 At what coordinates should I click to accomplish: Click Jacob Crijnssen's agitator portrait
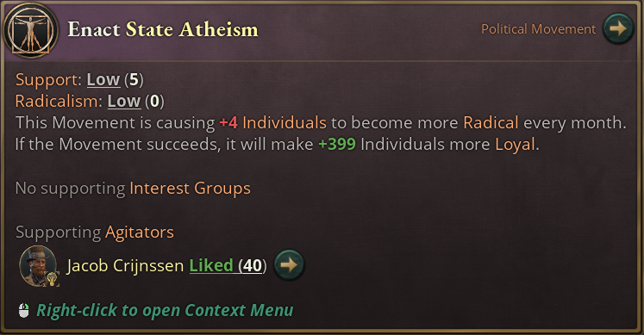[38, 266]
